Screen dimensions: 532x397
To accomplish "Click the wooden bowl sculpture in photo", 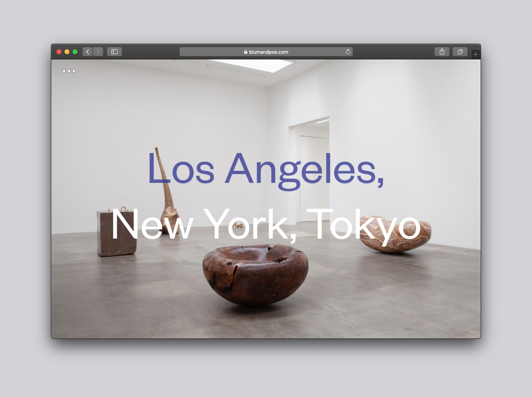I will tap(255, 277).
